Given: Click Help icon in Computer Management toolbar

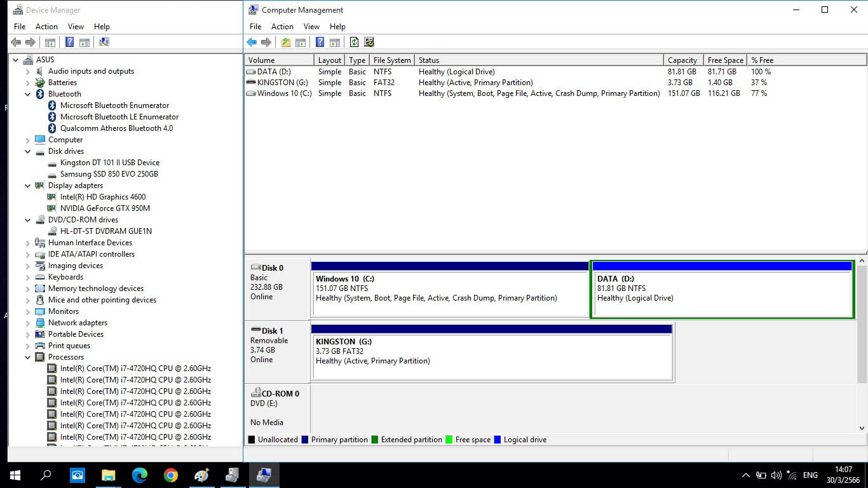Looking at the screenshot, I should coord(320,42).
